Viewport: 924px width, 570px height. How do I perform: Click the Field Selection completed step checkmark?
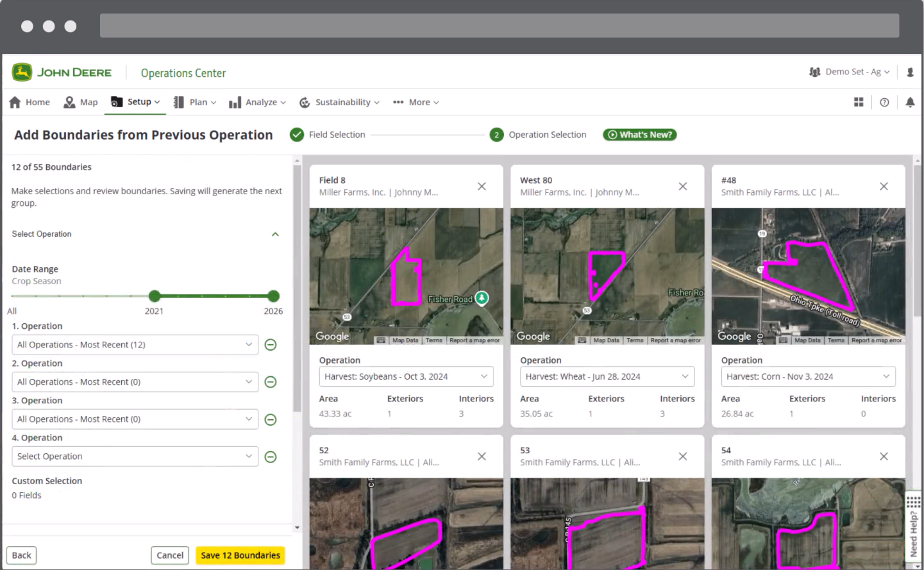coord(296,135)
